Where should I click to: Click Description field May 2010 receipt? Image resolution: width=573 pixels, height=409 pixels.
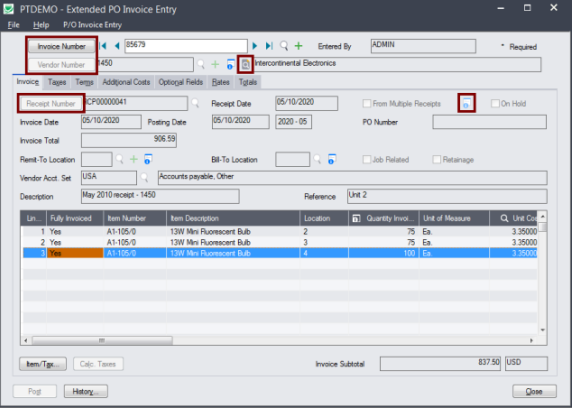pos(160,196)
